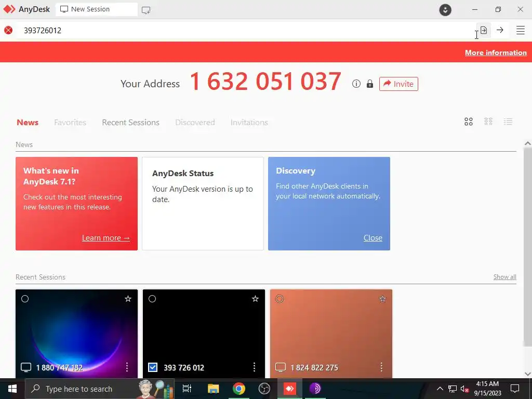Open the notification center icon

[x=515, y=389]
